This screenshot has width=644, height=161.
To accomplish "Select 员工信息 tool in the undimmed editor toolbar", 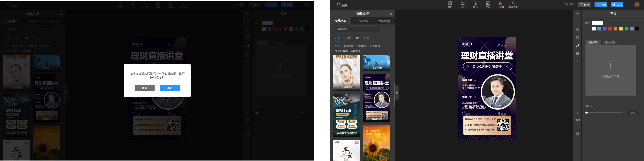I will click(x=513, y=5).
